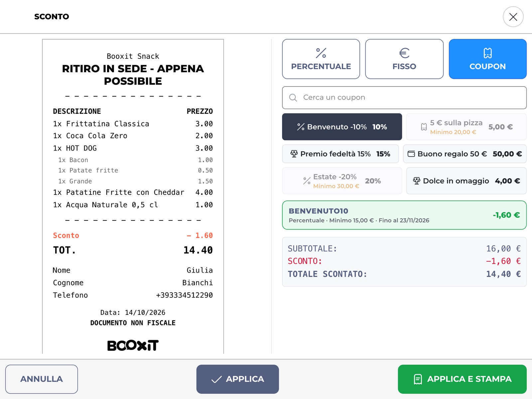Screen dimensions: 532x399
Task: Select the Benvenuto -10% coupon
Action: (x=342, y=127)
